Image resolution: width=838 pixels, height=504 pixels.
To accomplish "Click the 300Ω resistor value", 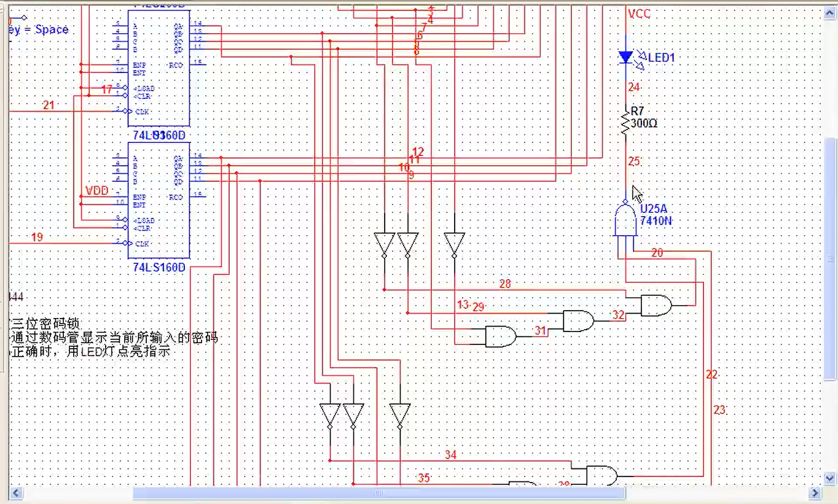I will click(644, 123).
